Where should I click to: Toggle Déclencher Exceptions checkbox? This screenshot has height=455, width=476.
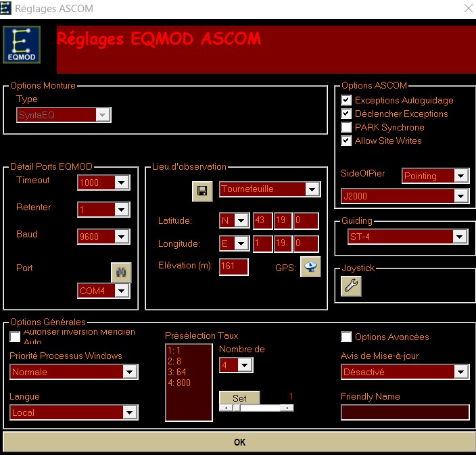[346, 114]
